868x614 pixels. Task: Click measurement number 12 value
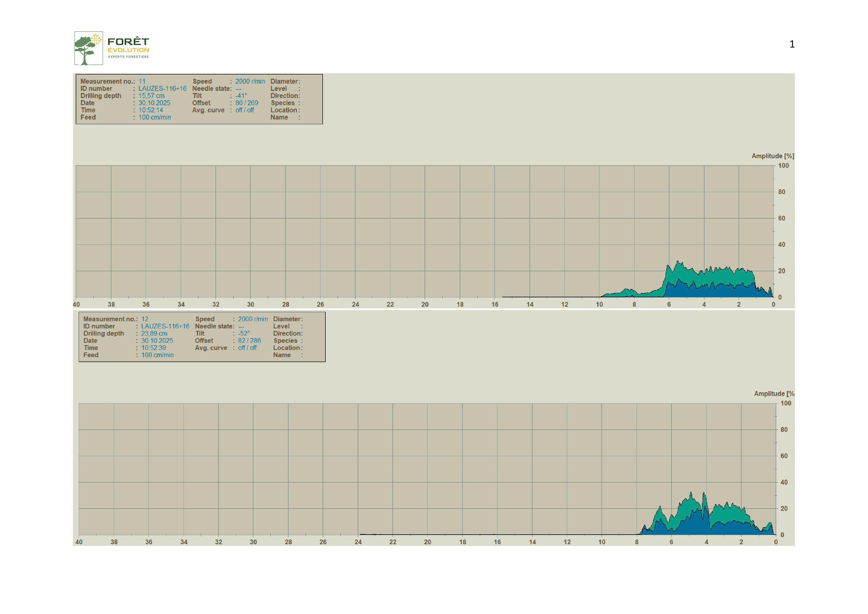(145, 319)
